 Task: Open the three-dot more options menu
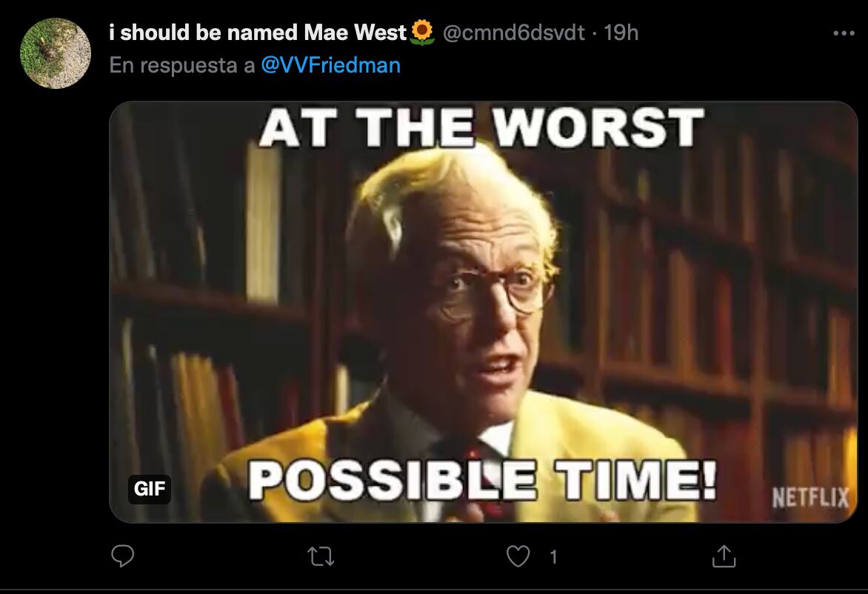point(844,33)
